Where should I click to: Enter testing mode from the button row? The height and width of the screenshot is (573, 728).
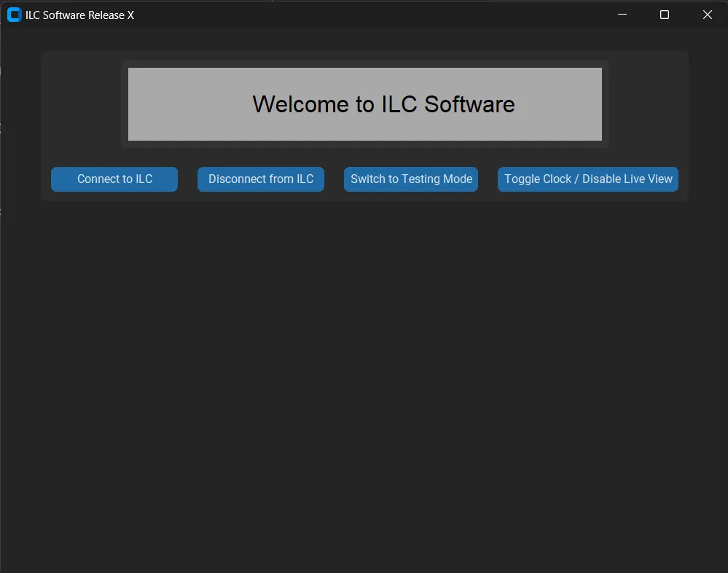pyautogui.click(x=410, y=179)
